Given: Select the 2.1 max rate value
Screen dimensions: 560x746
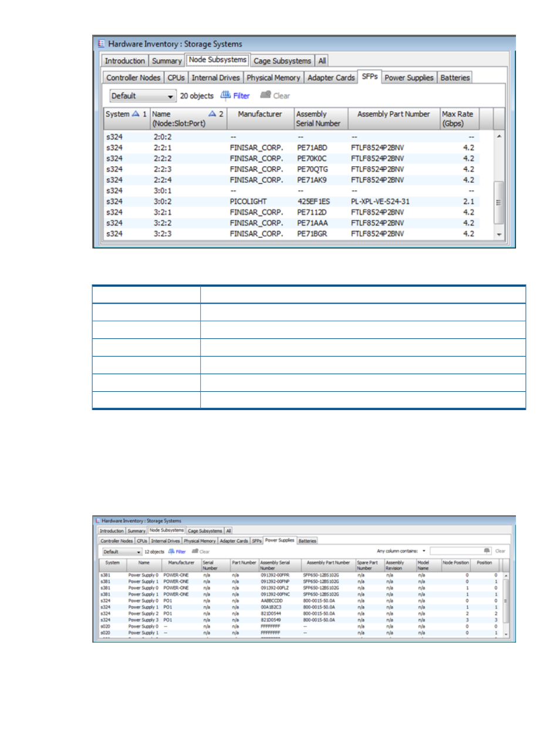Looking at the screenshot, I should 468,201.
